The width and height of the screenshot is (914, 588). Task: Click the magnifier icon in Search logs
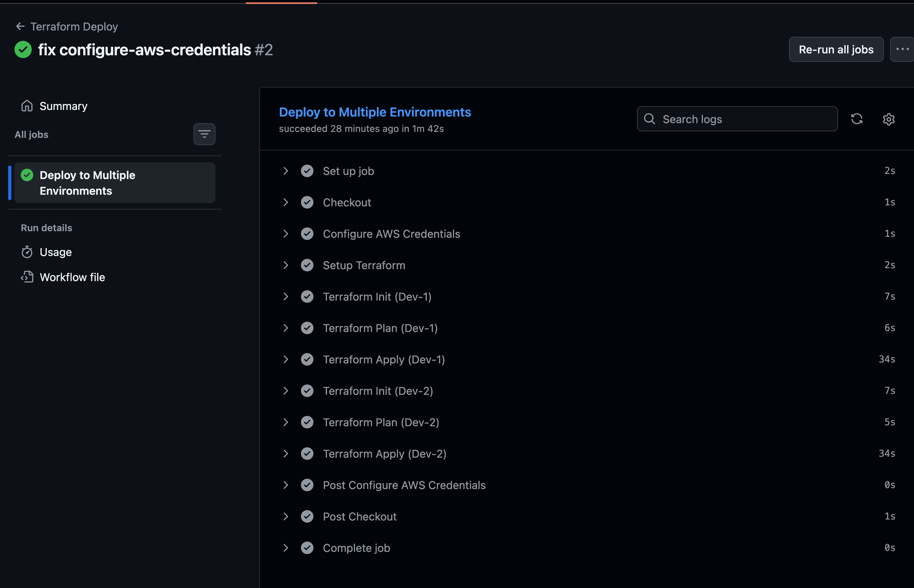650,119
